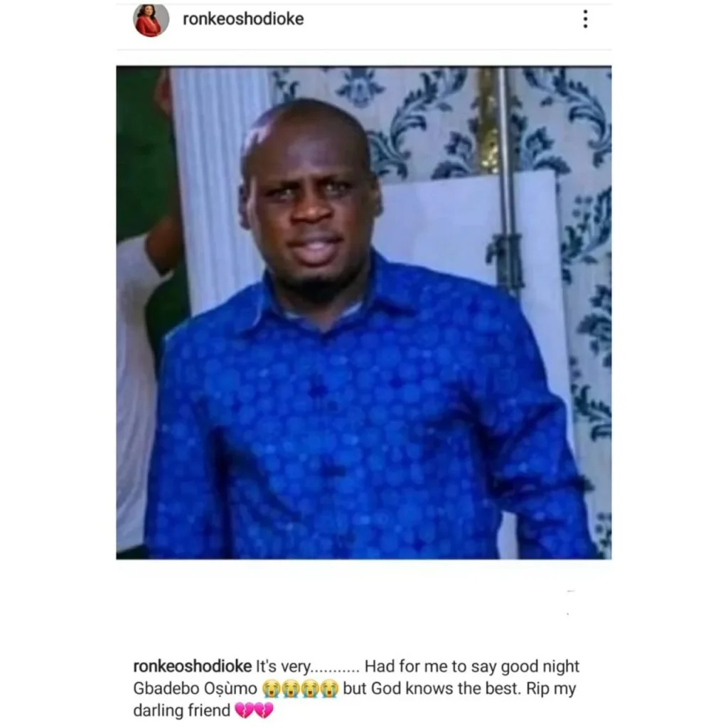Tap the ronkeoshodioke profile avatar
Screen dimensions: 728x728
151,19
